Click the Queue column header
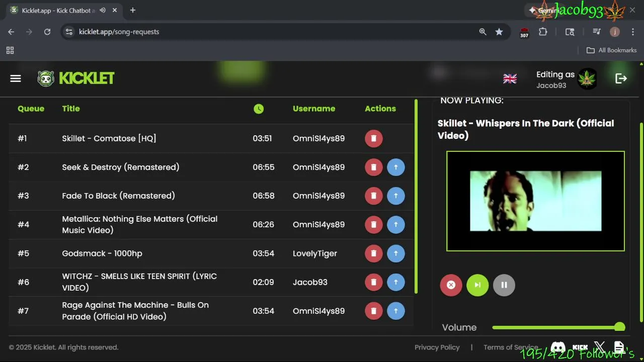The width and height of the screenshot is (644, 362). (x=31, y=109)
